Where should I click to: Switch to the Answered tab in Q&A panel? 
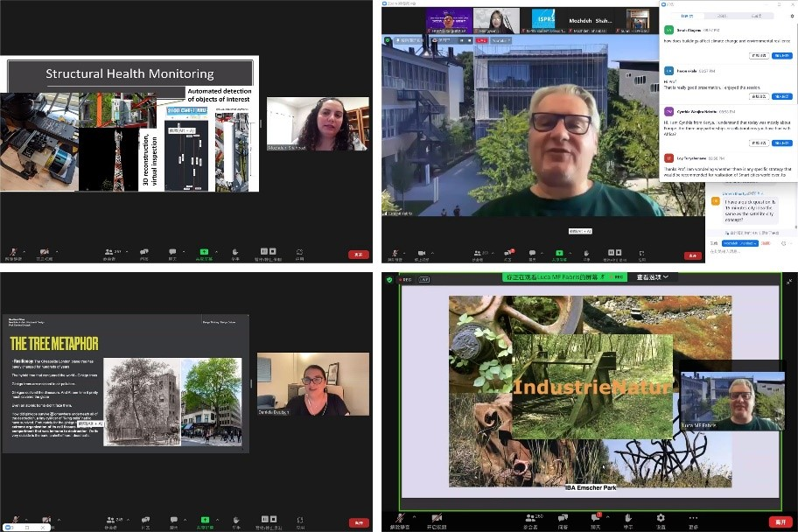pos(722,16)
